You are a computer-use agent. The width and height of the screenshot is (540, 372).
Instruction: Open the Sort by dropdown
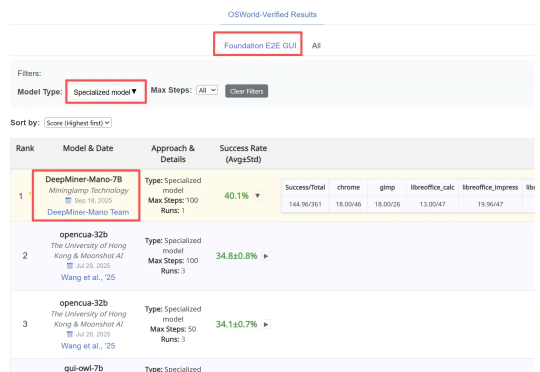point(78,123)
